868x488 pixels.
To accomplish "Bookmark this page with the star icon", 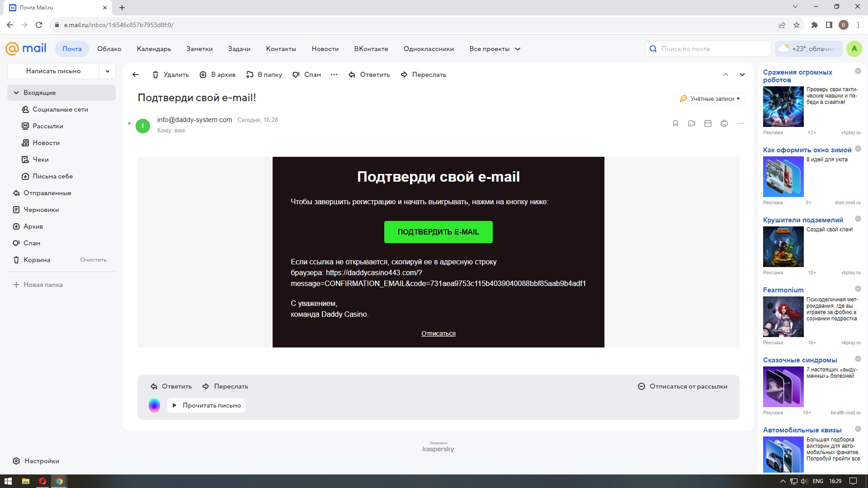I will (797, 25).
